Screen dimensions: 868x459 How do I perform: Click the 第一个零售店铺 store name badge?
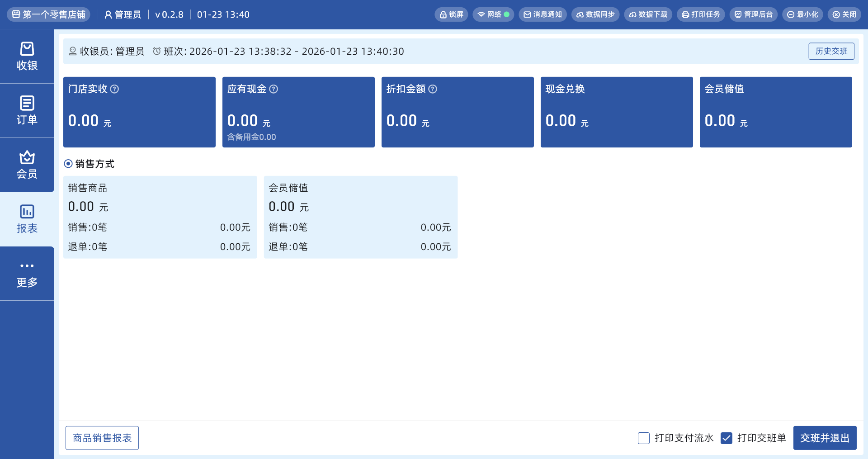click(48, 14)
